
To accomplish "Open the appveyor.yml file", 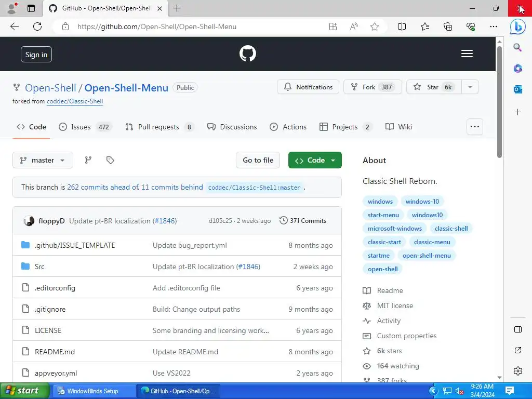I will click(56, 373).
